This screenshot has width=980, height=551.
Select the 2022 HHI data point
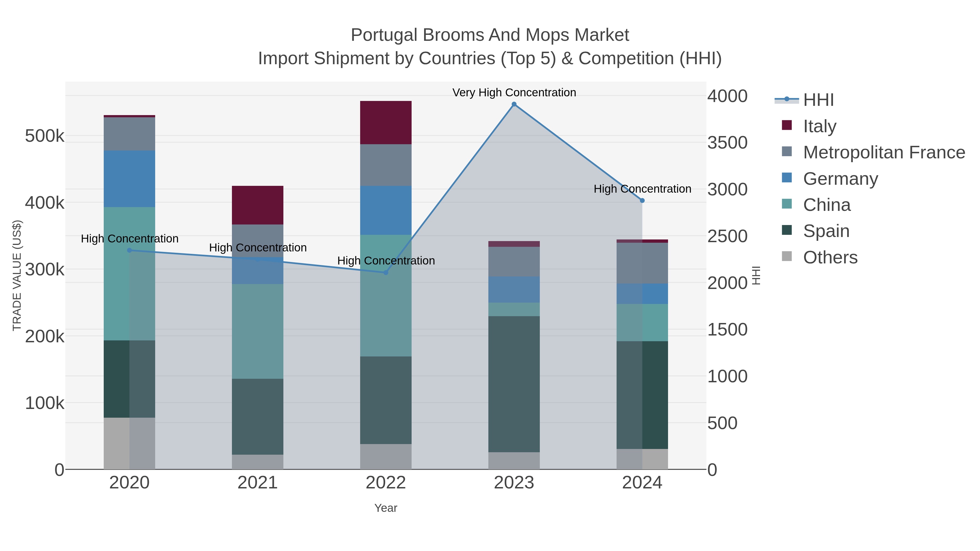(386, 273)
